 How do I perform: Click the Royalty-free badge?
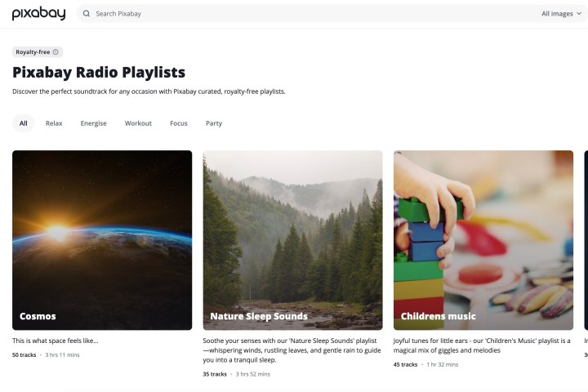coord(37,51)
